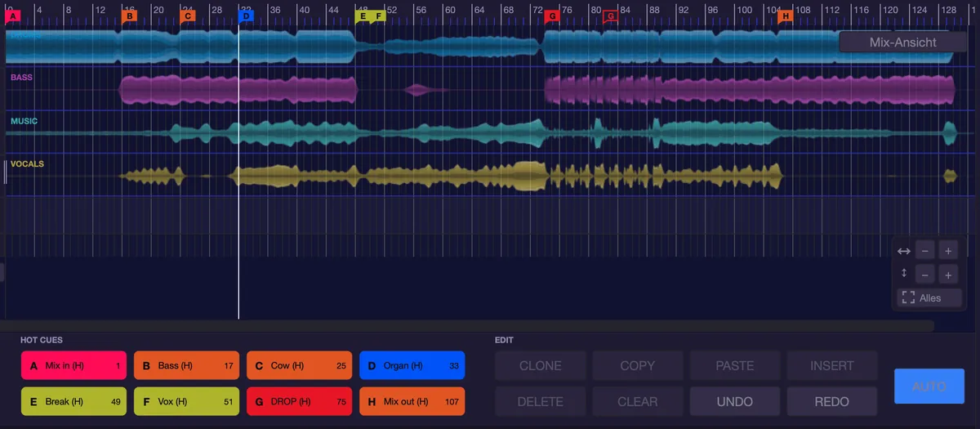Select solid red cue marker G on timeline
This screenshot has width=980, height=429.
(552, 16)
